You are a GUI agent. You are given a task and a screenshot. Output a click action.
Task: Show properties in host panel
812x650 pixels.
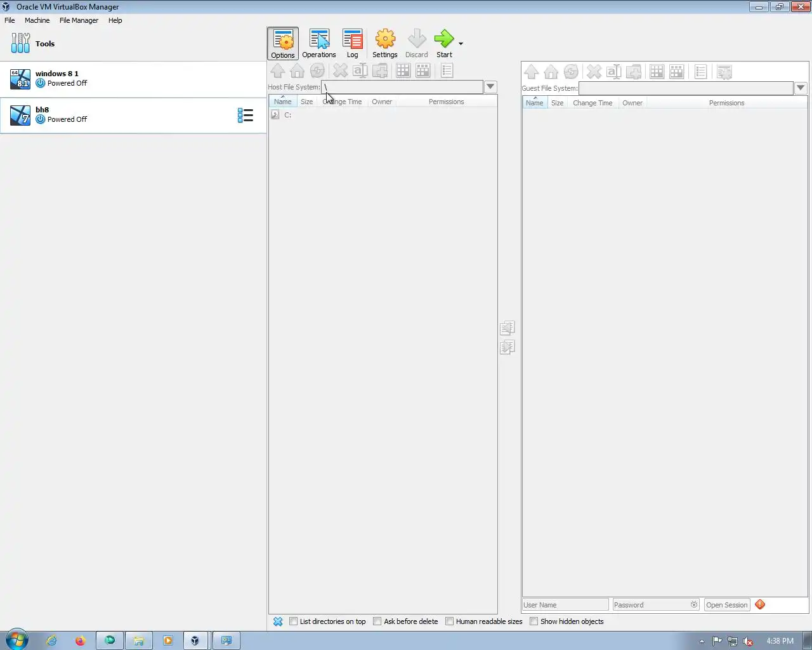click(x=447, y=70)
